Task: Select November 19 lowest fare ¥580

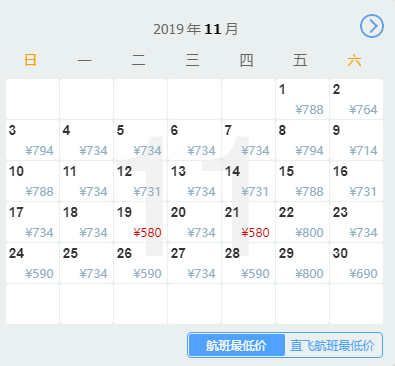Action: pos(140,222)
